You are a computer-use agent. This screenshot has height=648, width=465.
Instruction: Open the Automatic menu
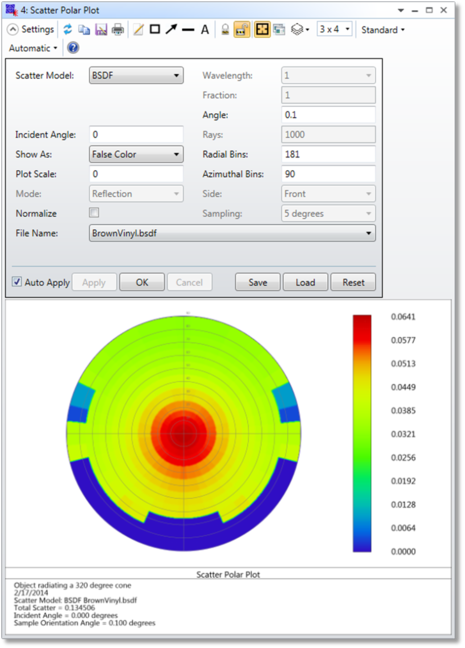(33, 48)
